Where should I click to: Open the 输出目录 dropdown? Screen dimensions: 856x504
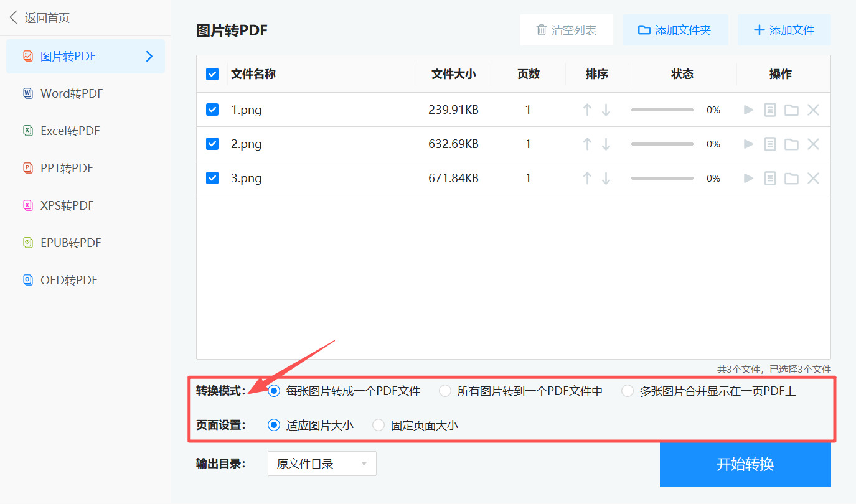(322, 464)
